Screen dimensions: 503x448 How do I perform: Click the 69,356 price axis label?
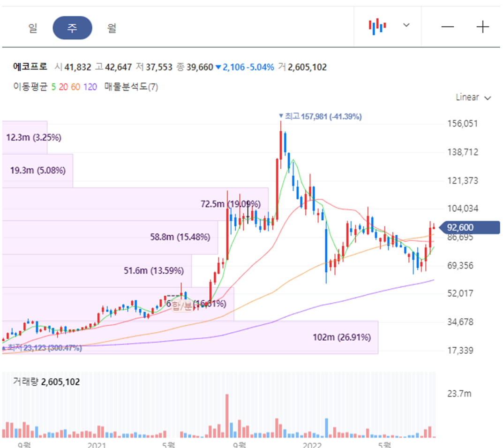(x=460, y=266)
